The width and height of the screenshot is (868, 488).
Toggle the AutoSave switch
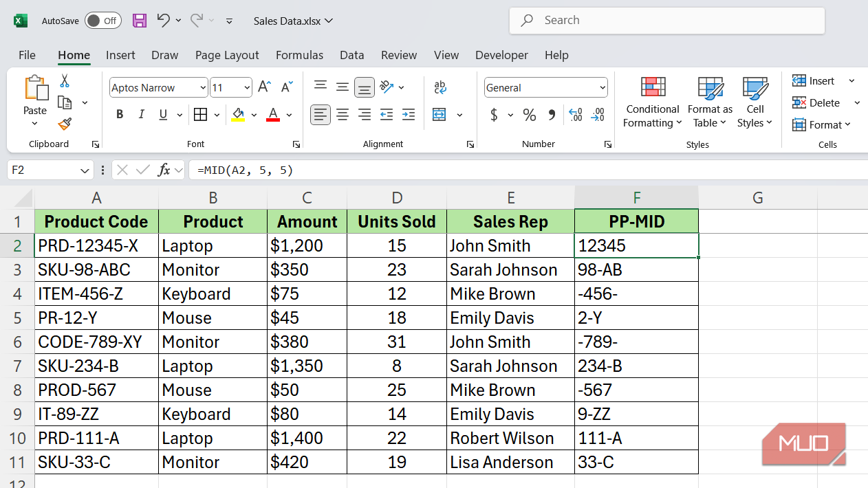coord(102,21)
